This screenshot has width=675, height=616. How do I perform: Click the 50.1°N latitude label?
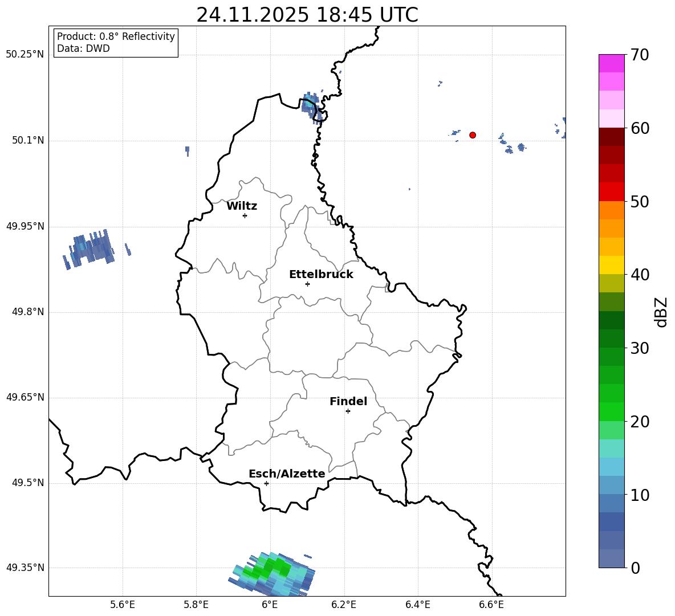[x=28, y=140]
